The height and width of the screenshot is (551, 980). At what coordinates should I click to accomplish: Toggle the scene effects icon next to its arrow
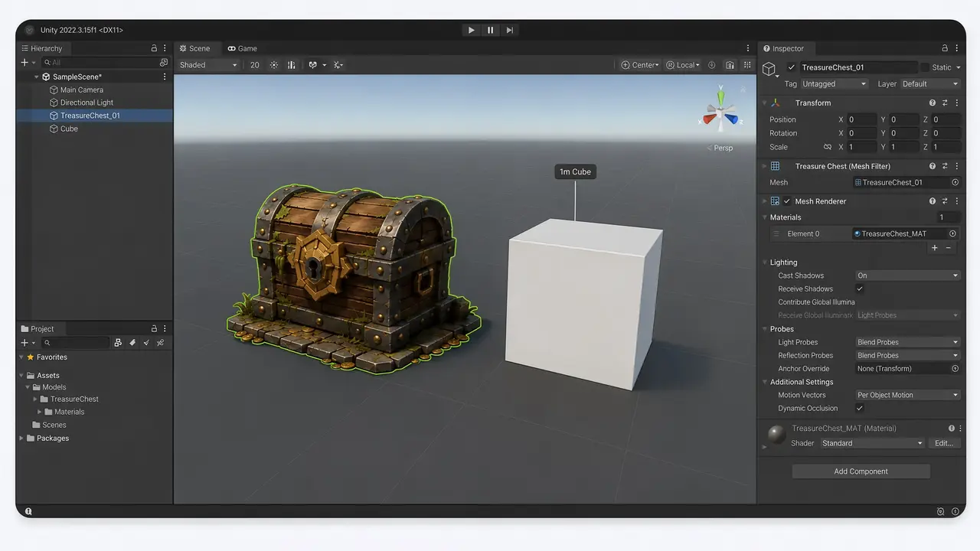click(313, 65)
